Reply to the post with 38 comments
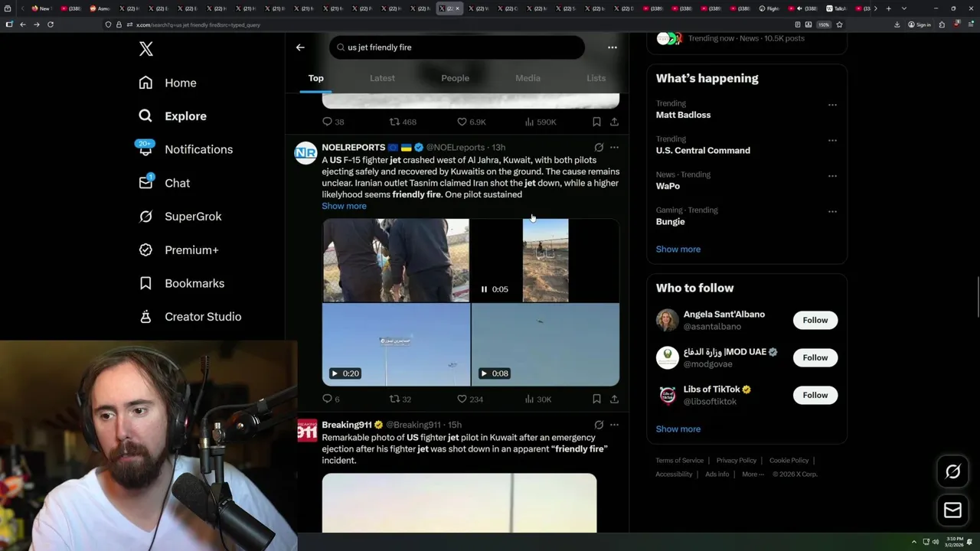This screenshot has width=980, height=551. click(x=333, y=122)
